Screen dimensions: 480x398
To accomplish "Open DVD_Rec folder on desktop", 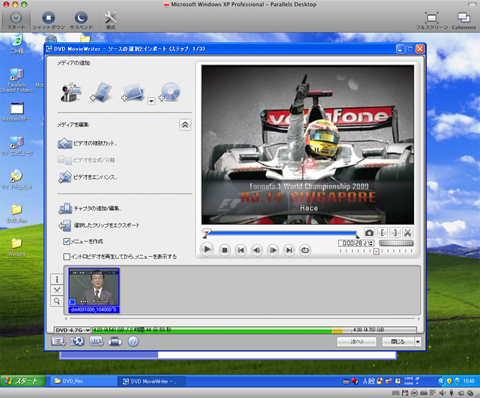I will pos(17,213).
